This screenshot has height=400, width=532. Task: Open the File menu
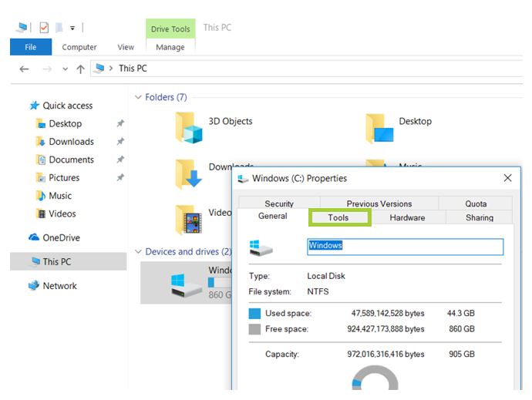(31, 47)
